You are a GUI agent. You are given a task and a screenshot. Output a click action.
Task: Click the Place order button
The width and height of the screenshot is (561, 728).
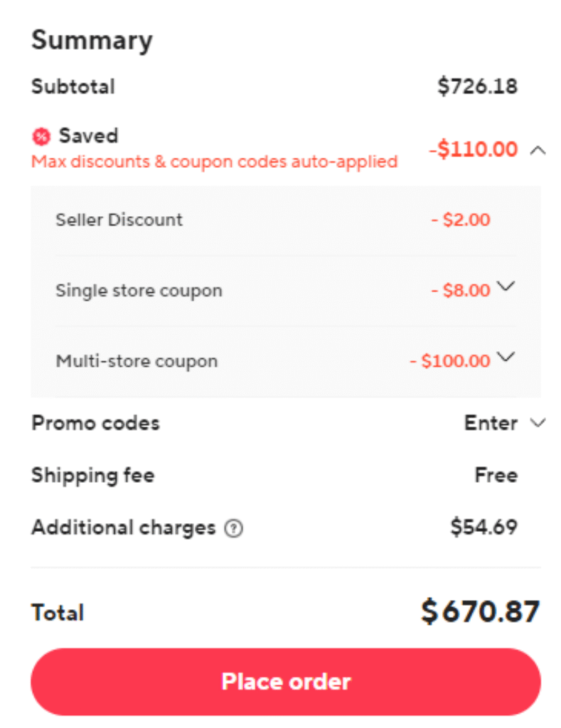pos(286,682)
